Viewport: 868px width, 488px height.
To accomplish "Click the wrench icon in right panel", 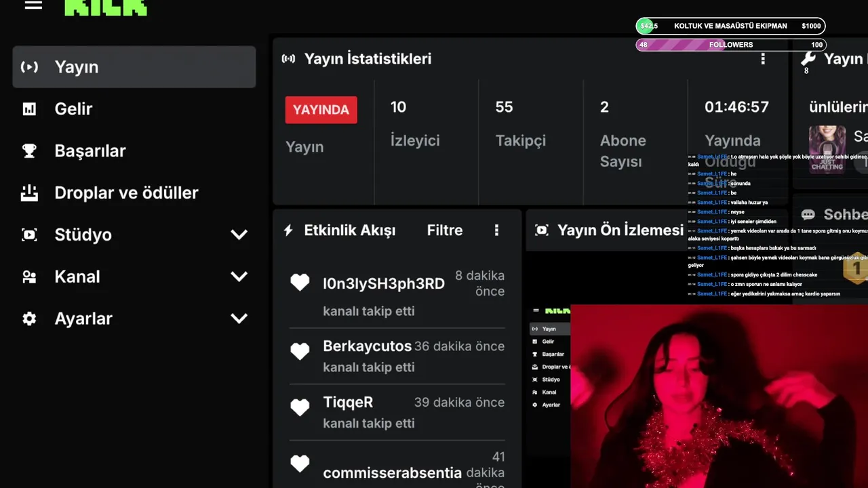I will 808,58.
